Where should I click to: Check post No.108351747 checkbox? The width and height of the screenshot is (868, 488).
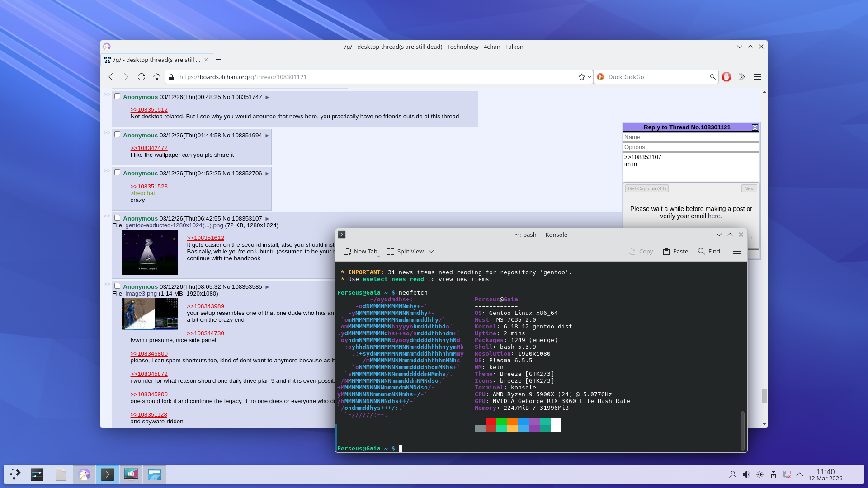click(117, 96)
